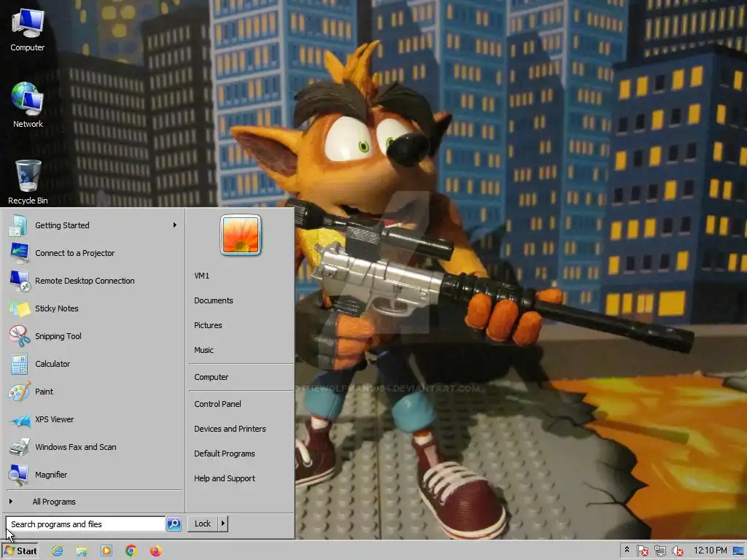Viewport: 747px width, 560px height.
Task: Launch Windows Media Player from taskbar
Action: (107, 551)
